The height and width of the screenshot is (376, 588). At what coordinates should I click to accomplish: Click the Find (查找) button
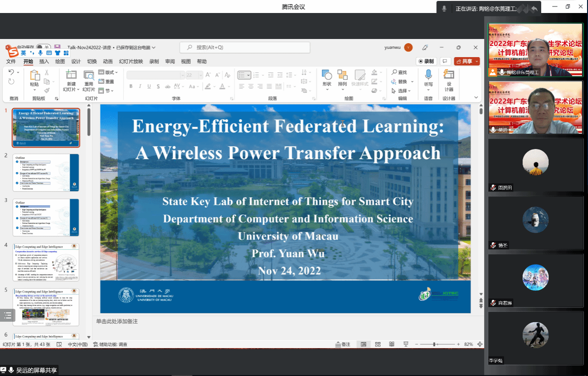pos(399,72)
